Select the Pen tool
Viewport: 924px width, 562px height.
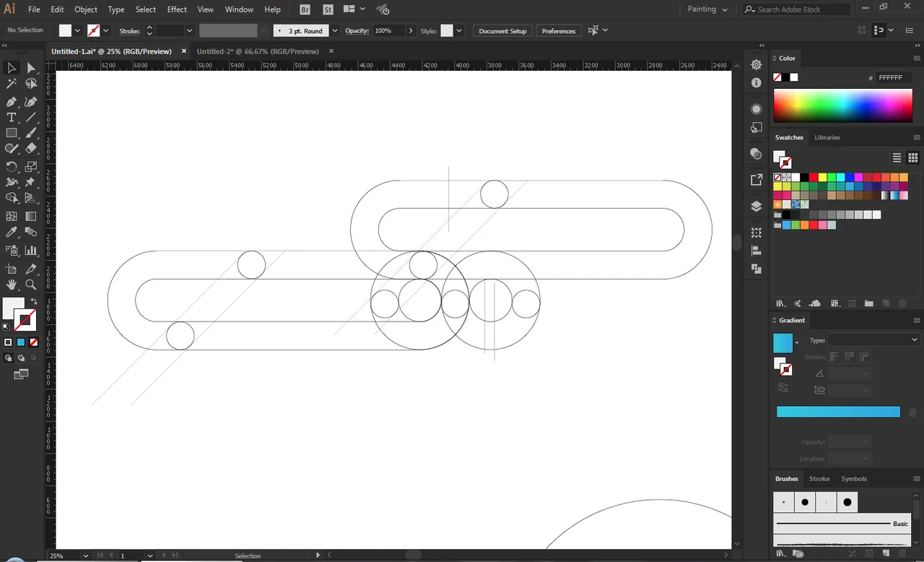(x=12, y=102)
